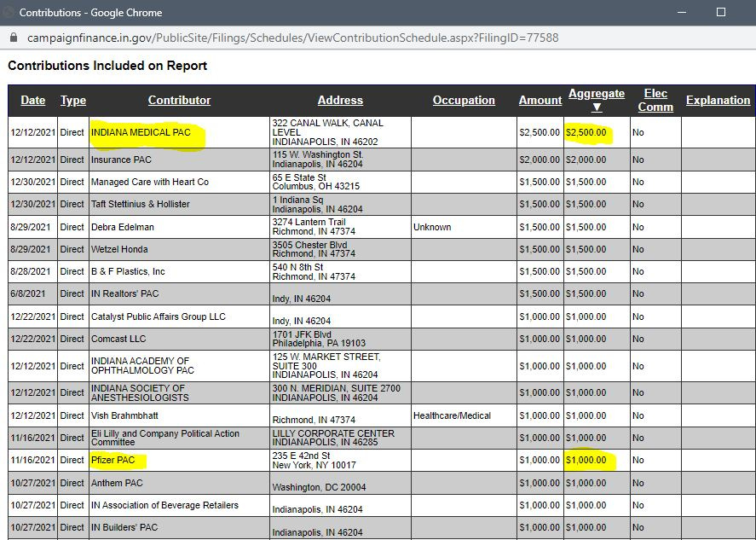Select Catalyst Public Affairs Group LLC cell

click(x=179, y=316)
